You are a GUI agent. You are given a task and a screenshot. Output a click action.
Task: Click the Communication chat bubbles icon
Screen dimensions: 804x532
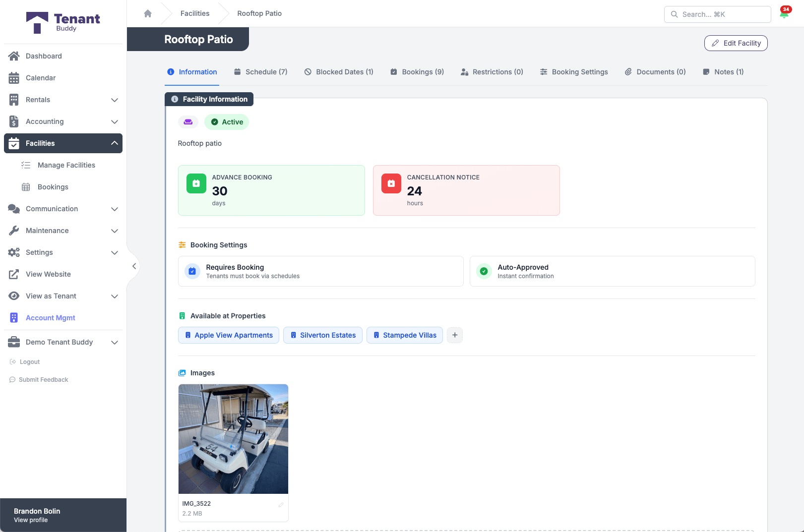[14, 209]
